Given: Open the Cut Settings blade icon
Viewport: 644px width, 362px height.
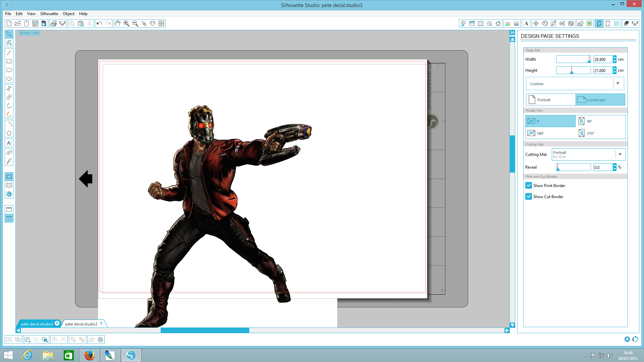Looking at the screenshot, I should (626, 23).
